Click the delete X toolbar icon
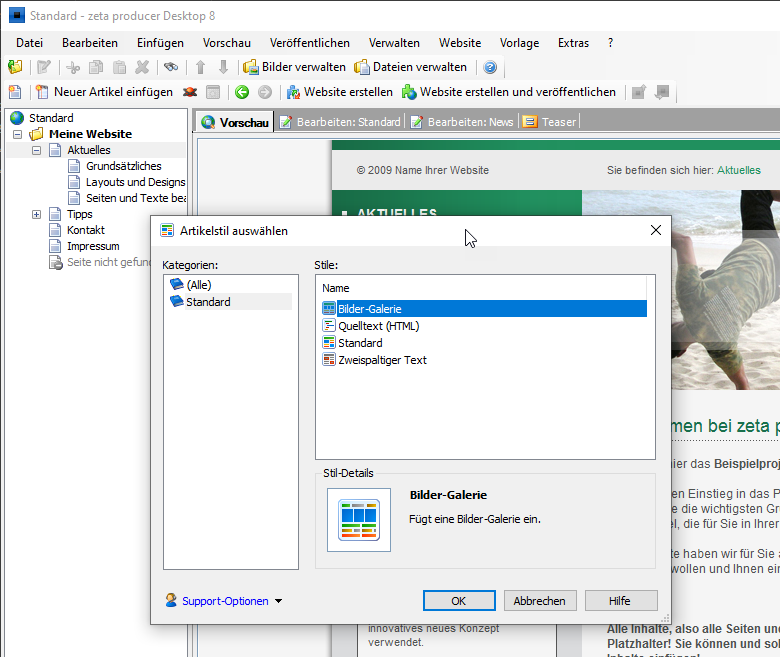780x657 pixels. click(x=142, y=67)
